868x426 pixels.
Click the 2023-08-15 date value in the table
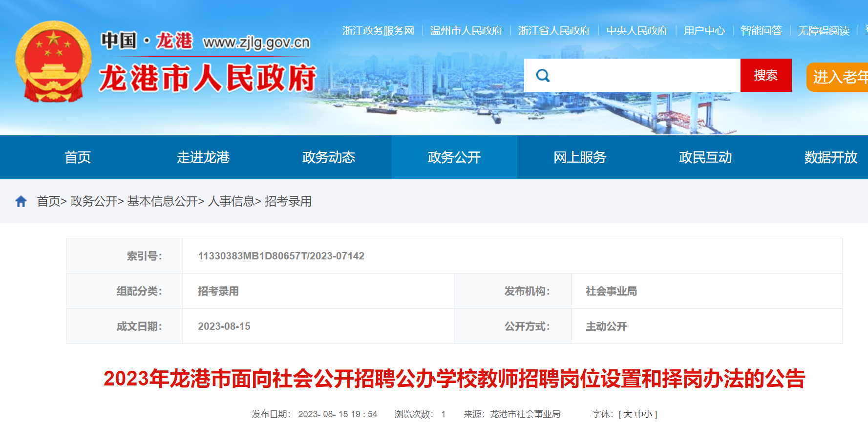click(224, 326)
